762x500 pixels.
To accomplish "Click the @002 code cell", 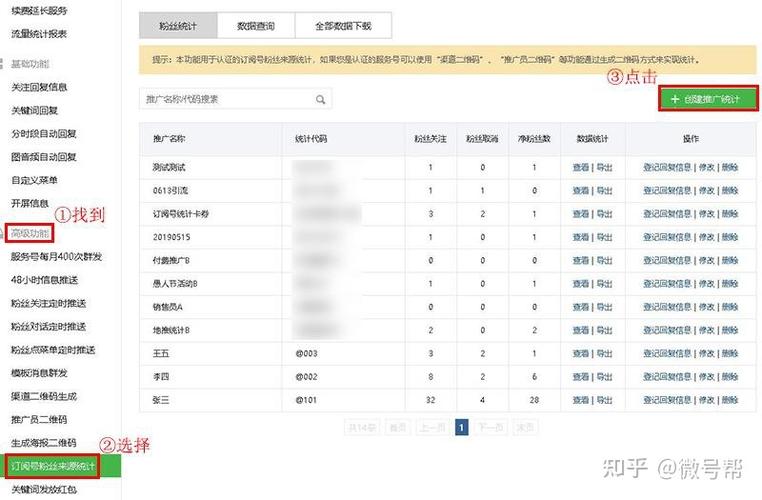I will pyautogui.click(x=306, y=377).
